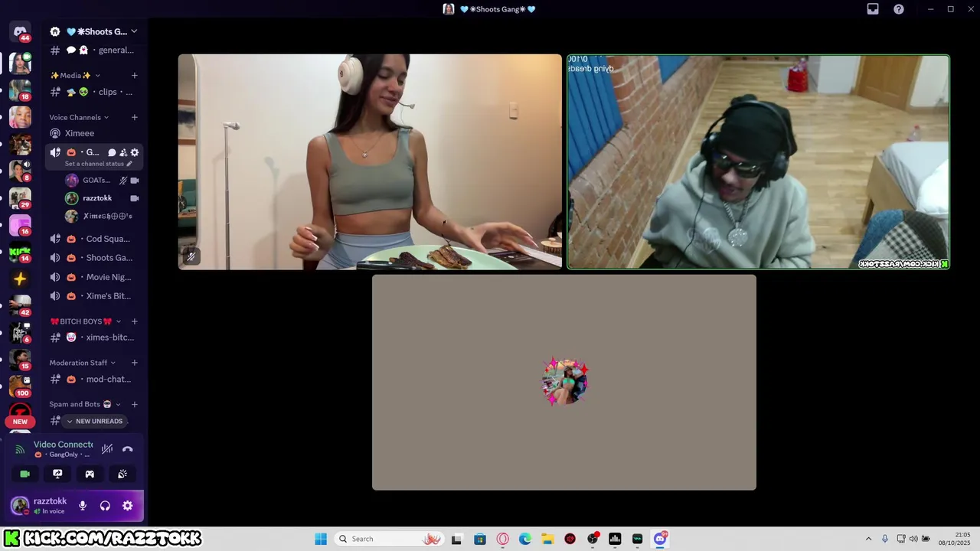980x551 pixels.
Task: Open the mod-chat text channel
Action: 94,379
